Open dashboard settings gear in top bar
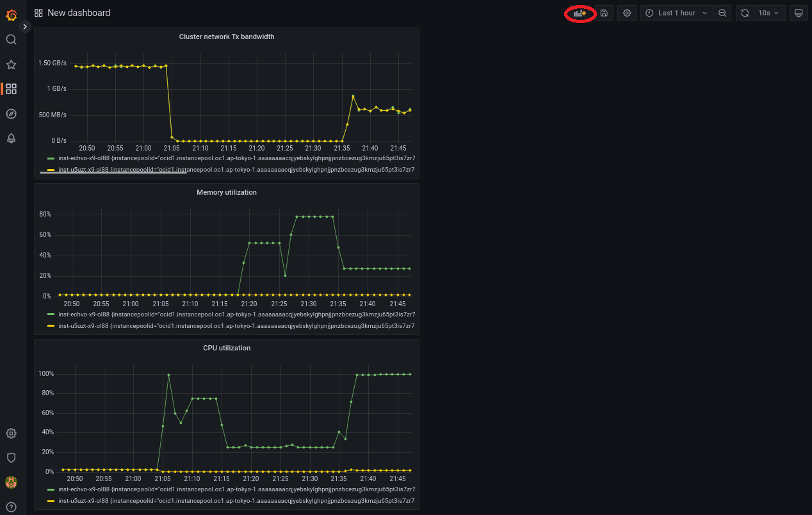Viewport: 812px width, 515px height. pyautogui.click(x=627, y=13)
